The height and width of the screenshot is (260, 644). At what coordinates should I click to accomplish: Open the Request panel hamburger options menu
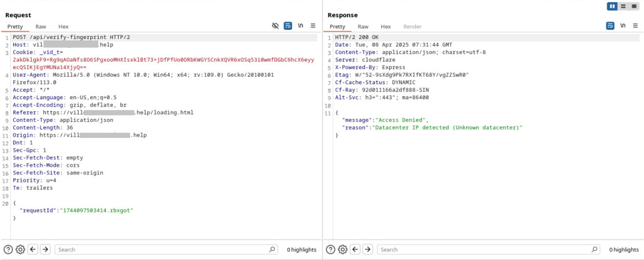click(x=313, y=26)
